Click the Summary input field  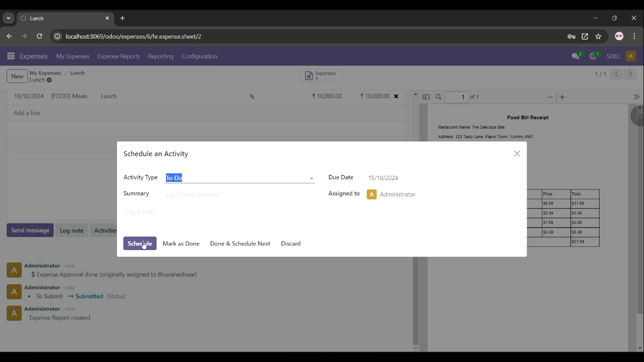pos(240,194)
